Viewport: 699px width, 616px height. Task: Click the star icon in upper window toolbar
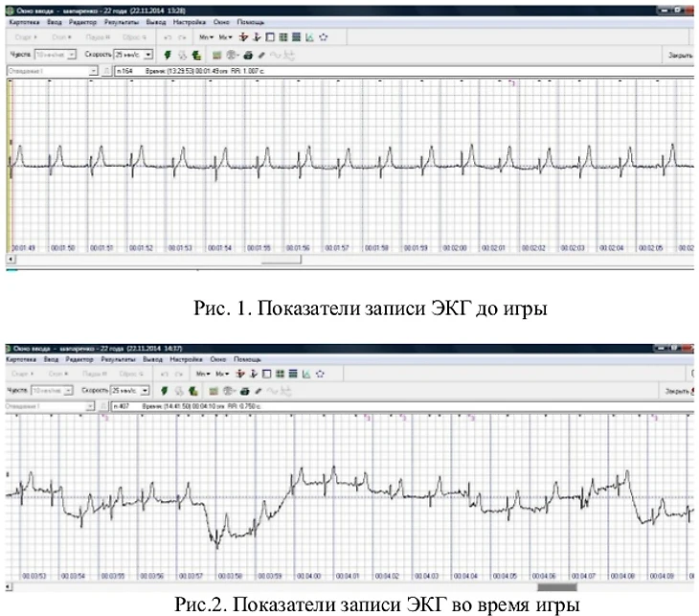[324, 37]
